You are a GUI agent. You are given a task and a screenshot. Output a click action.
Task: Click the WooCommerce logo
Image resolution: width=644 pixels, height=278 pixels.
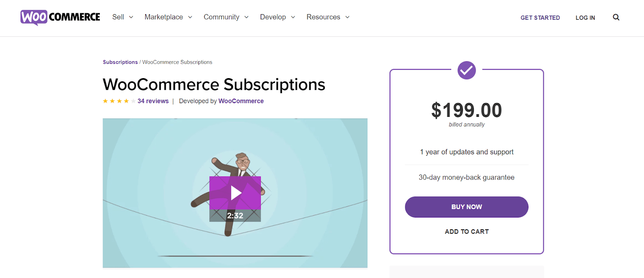pyautogui.click(x=60, y=17)
